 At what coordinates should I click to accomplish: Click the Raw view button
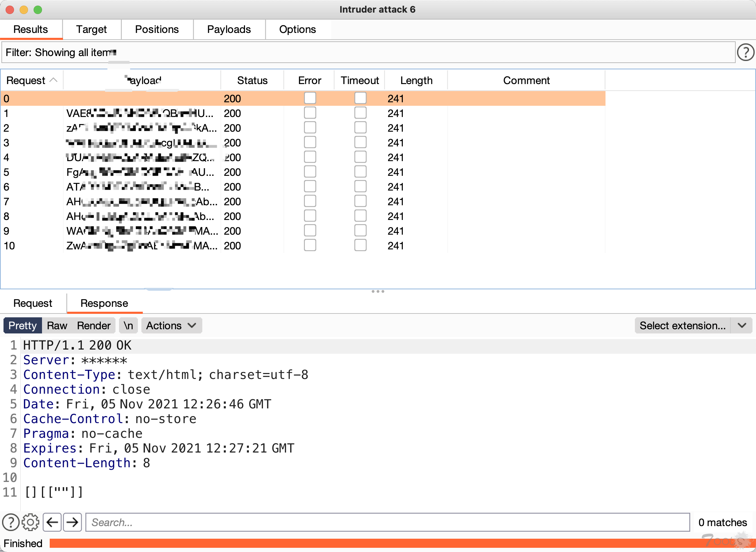(57, 325)
